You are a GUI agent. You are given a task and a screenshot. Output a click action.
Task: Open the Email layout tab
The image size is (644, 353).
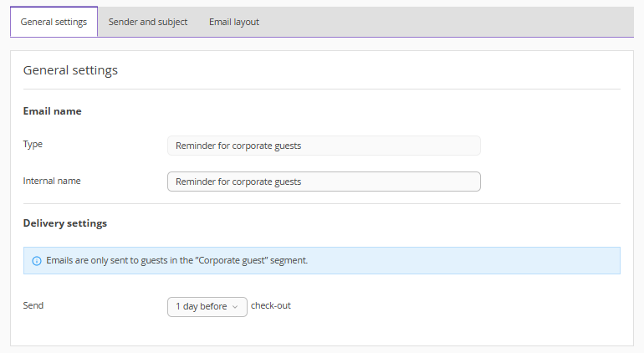pos(234,22)
